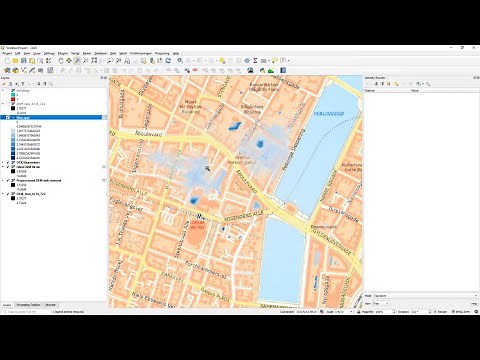The height and width of the screenshot is (360, 480).
Task: Open statistical summary sigma icon
Action: click(x=255, y=61)
